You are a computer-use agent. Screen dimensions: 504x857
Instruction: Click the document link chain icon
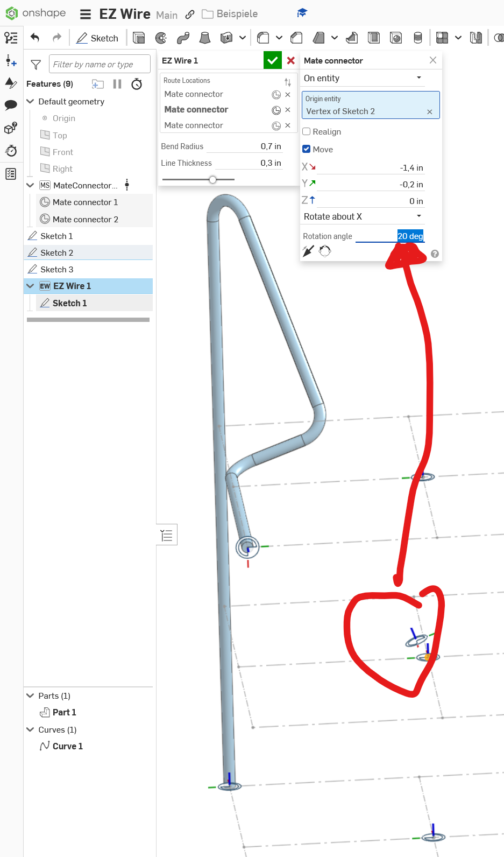click(x=190, y=15)
